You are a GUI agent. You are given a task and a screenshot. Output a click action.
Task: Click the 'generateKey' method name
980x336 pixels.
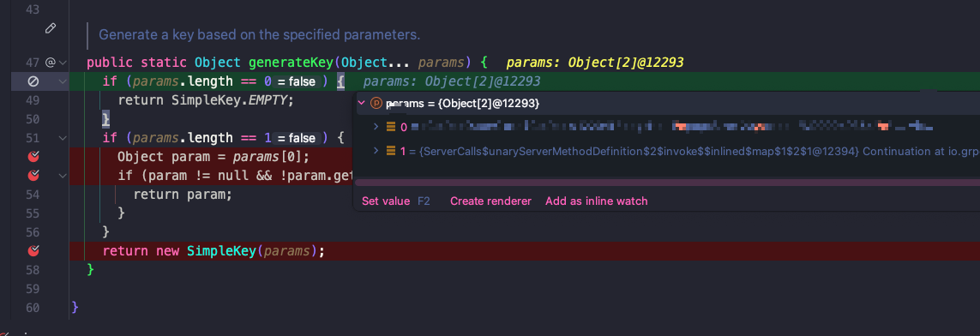292,63
